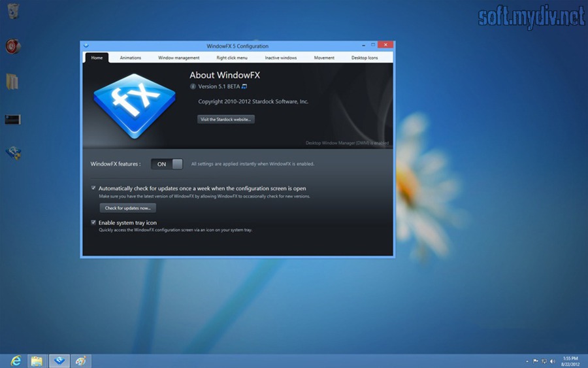Screen dimensions: 588x368
Task: Open the Animations tab
Action: [131, 58]
